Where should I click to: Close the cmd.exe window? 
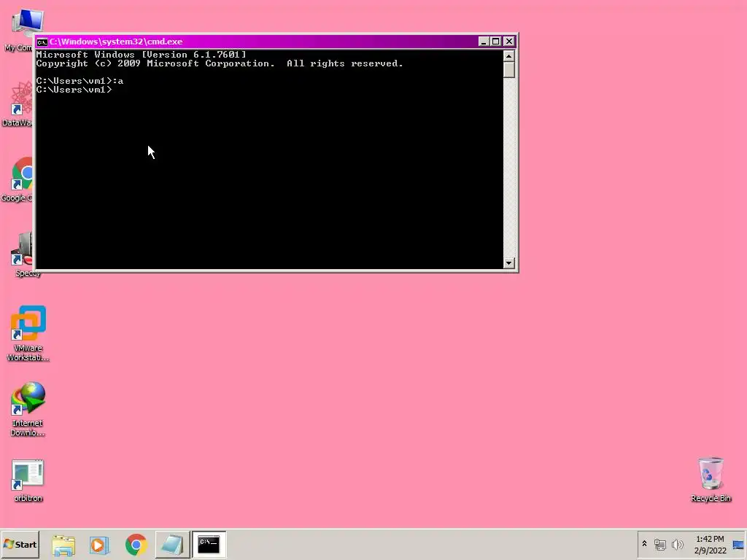(509, 42)
